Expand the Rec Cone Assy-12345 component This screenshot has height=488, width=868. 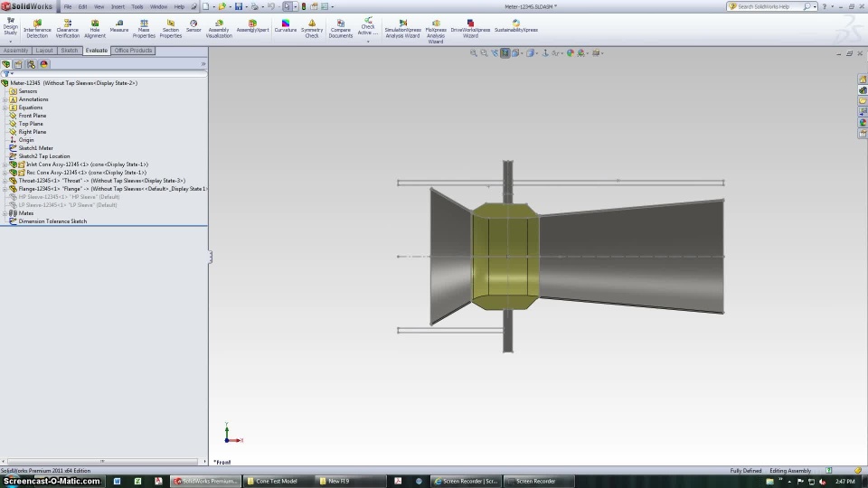5,173
